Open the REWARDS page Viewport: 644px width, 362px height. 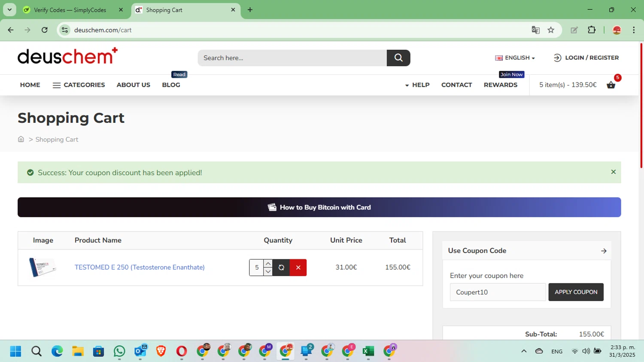point(501,85)
